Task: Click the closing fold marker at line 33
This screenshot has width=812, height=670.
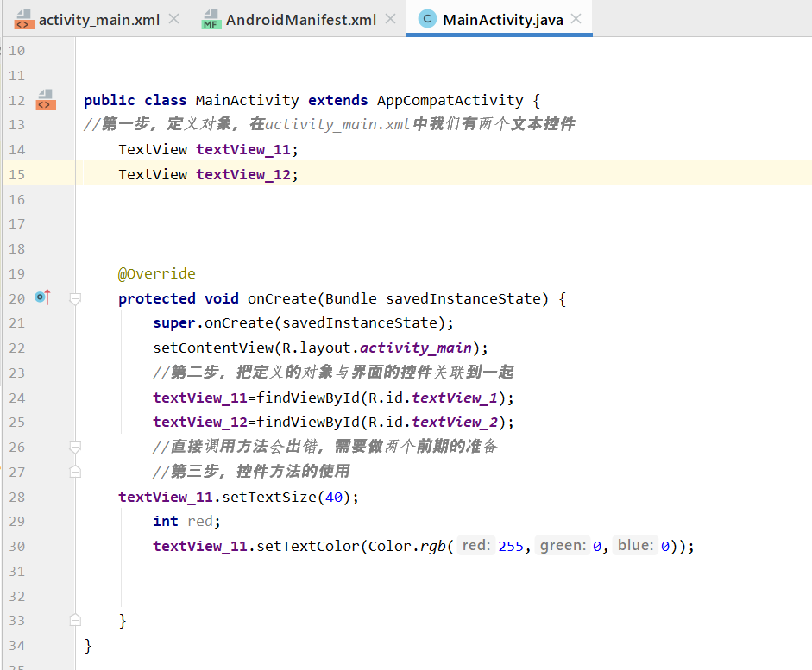Action: 75,620
